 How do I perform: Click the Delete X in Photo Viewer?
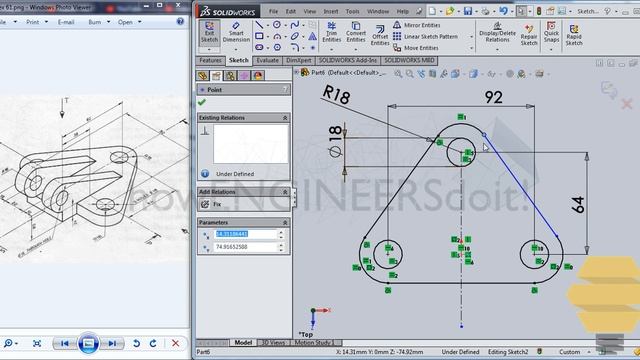click(x=176, y=344)
